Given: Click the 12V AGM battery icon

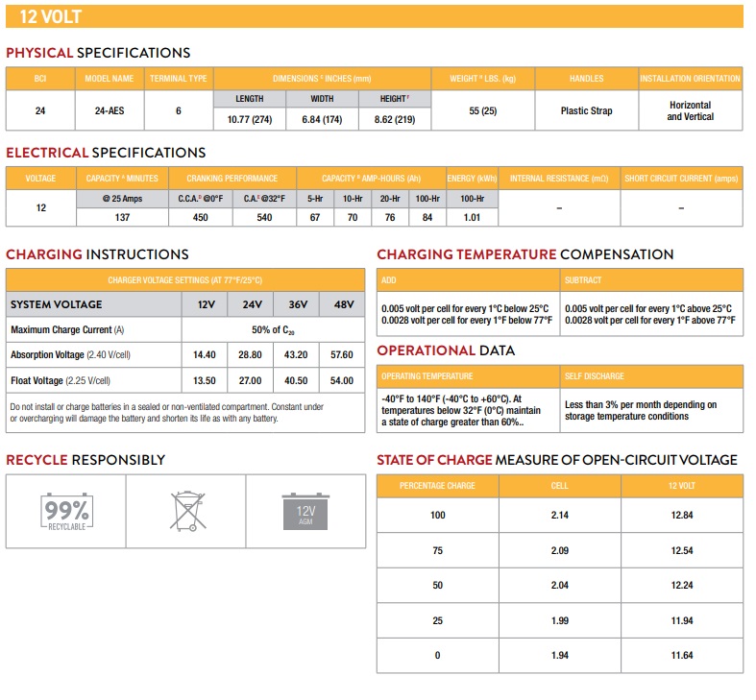Looking at the screenshot, I should [305, 512].
